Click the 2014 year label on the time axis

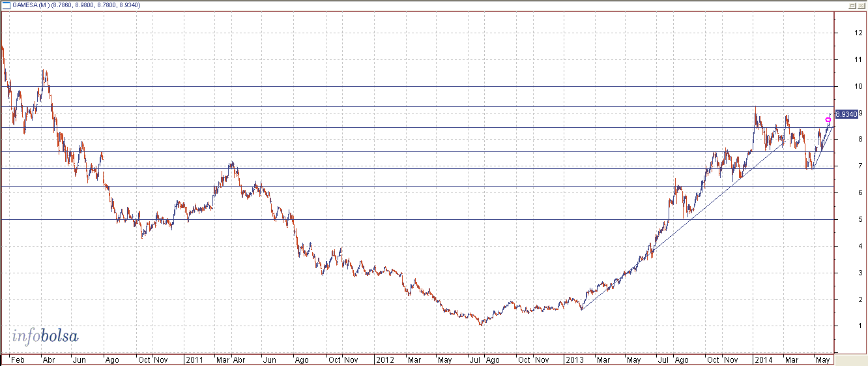[x=763, y=359]
